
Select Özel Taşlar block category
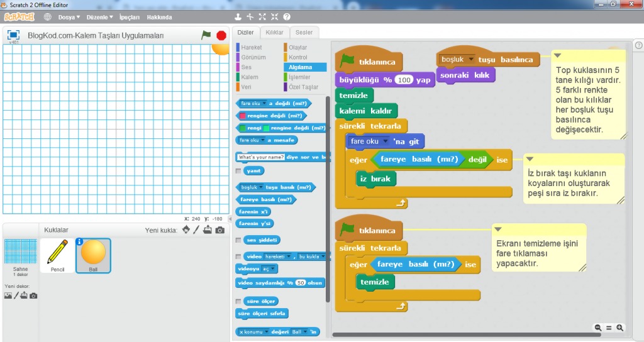pos(303,87)
